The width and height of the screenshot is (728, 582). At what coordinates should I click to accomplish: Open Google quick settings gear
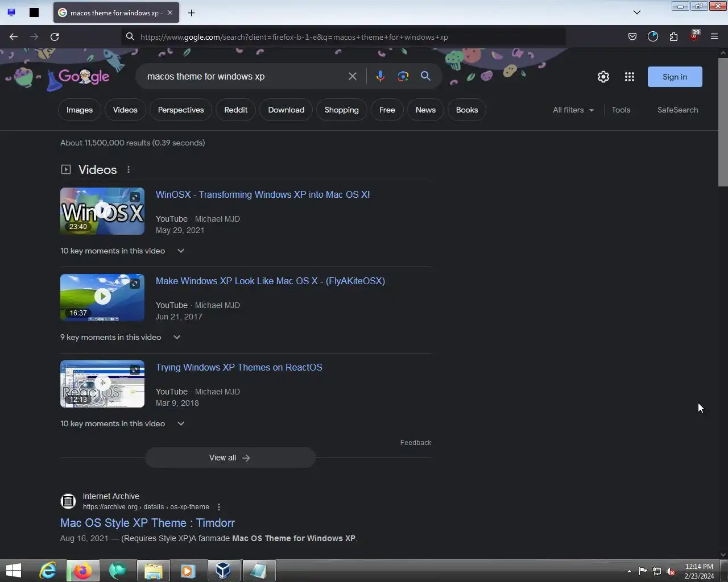pos(603,77)
